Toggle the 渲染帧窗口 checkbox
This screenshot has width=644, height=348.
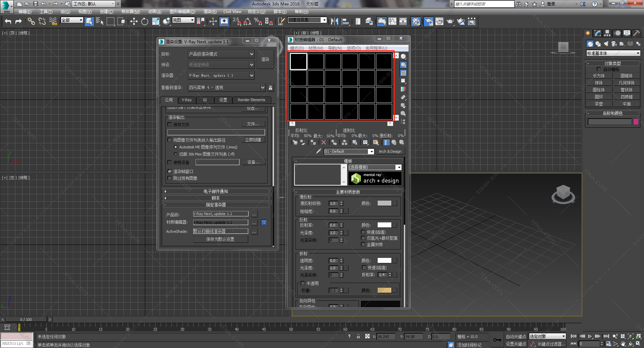pos(170,171)
